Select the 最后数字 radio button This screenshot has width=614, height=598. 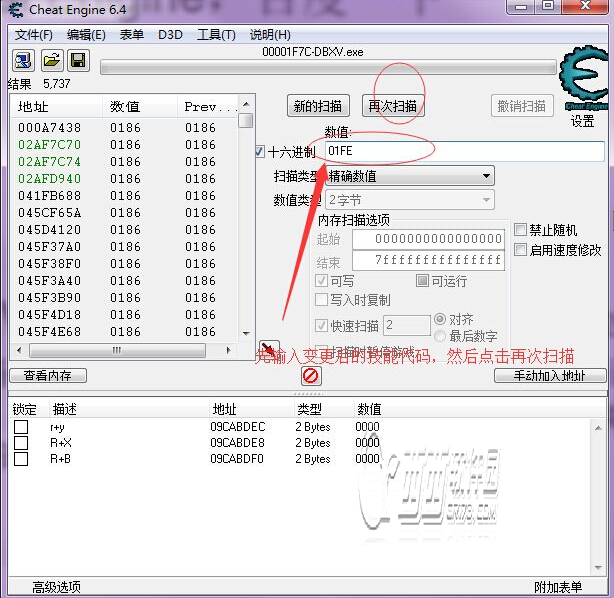(x=440, y=336)
